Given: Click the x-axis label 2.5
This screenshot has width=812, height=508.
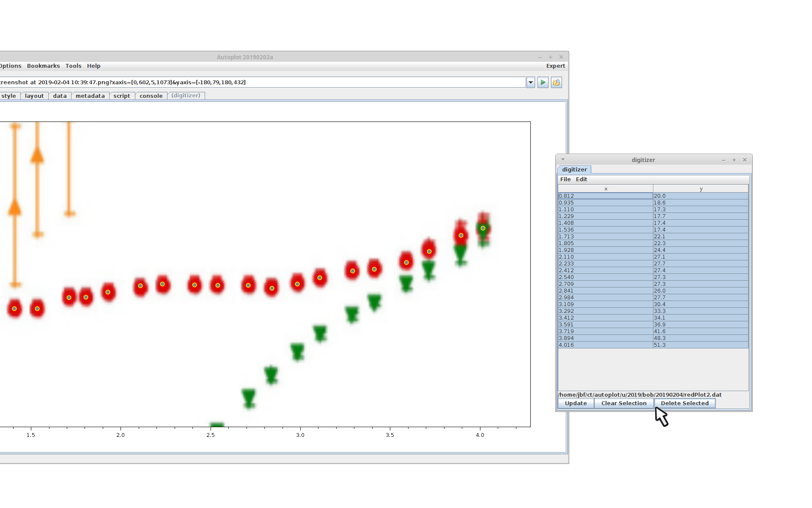Looking at the screenshot, I should coord(211,435).
